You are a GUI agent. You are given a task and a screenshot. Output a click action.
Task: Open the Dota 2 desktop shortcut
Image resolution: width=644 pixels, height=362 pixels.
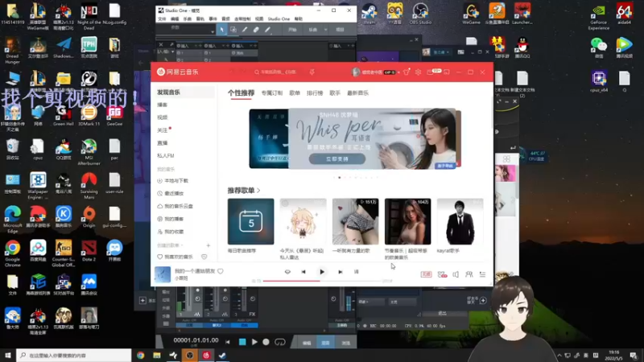(89, 251)
